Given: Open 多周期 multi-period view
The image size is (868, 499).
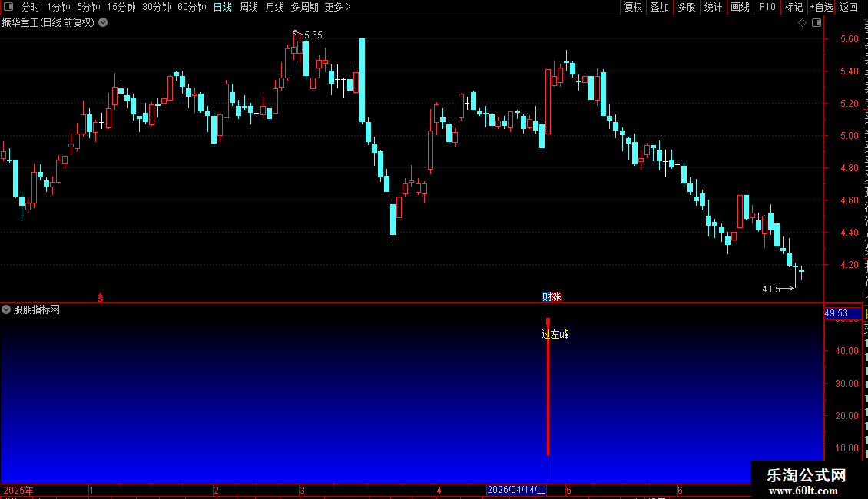Looking at the screenshot, I should point(304,7).
